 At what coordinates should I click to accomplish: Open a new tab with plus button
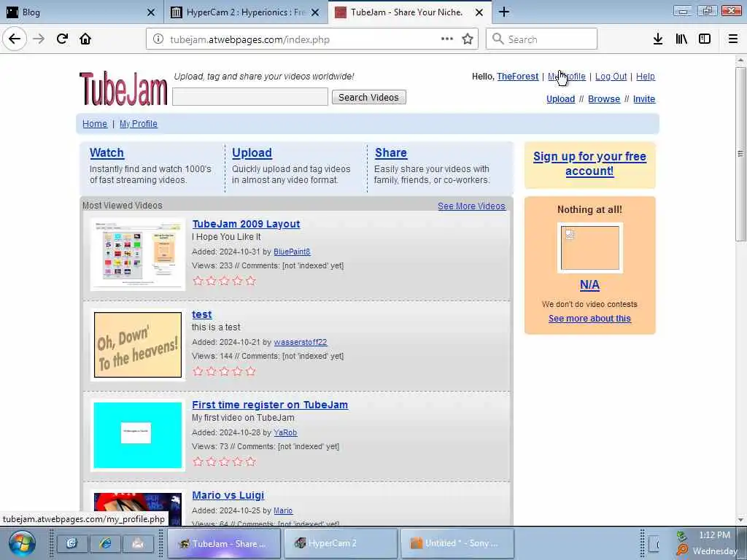(x=504, y=12)
